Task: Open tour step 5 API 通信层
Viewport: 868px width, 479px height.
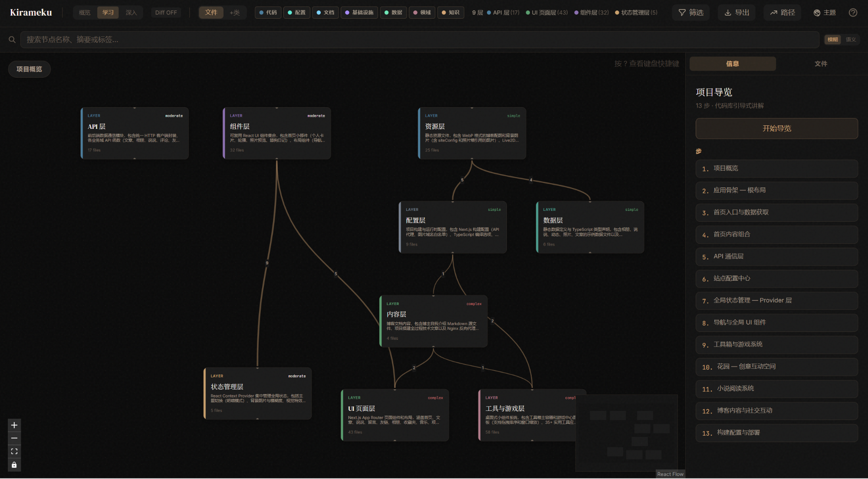Action: 776,256
